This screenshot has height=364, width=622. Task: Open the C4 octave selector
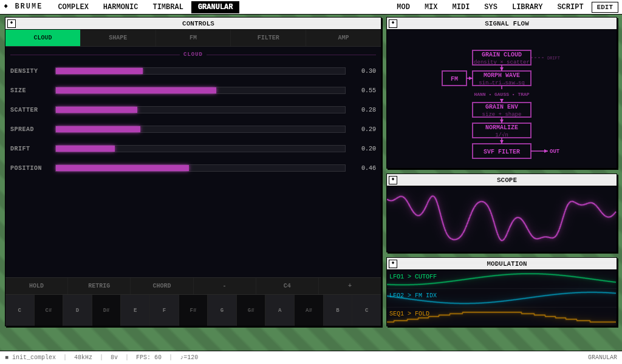pos(287,285)
